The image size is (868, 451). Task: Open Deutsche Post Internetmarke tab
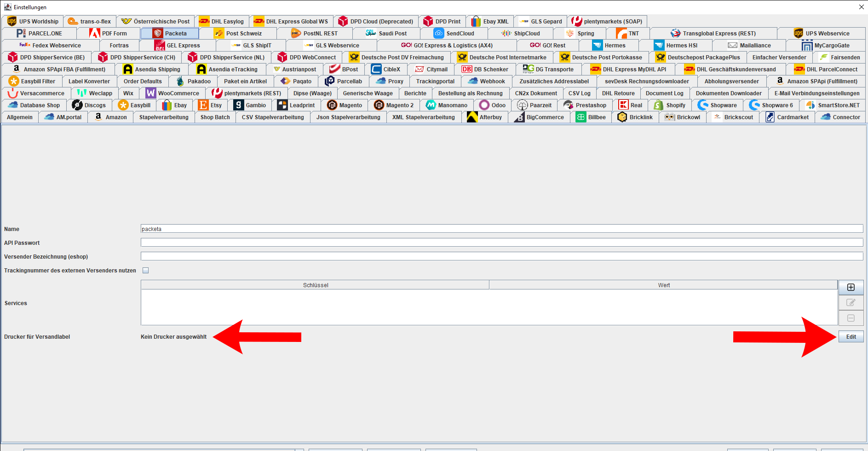502,57
